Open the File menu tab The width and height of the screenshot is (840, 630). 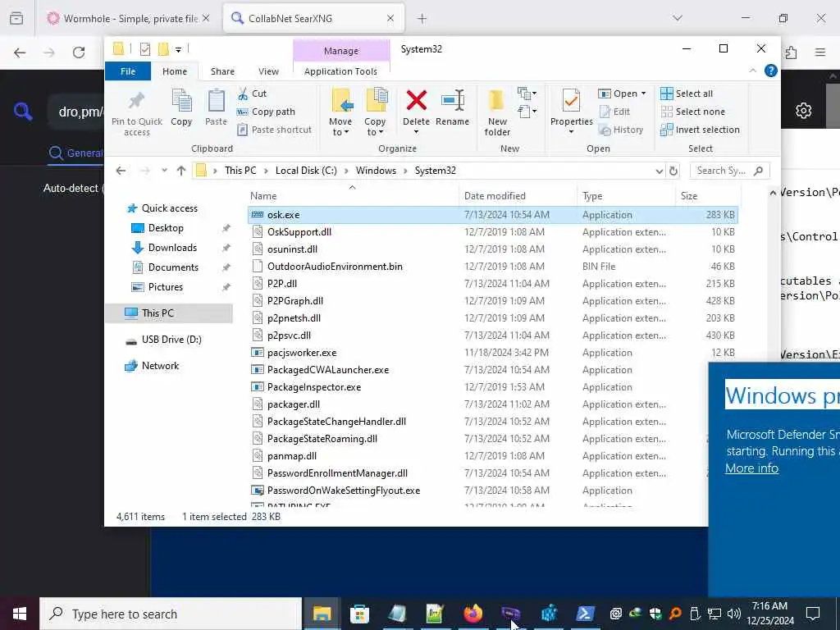point(128,71)
